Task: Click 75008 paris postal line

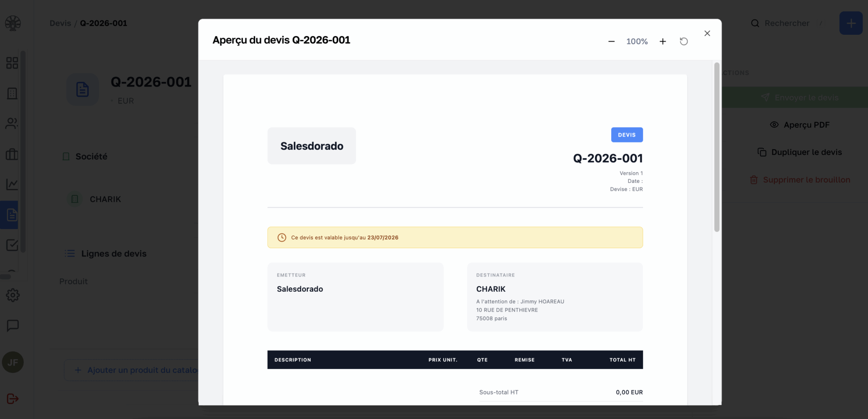Action: 492,318
